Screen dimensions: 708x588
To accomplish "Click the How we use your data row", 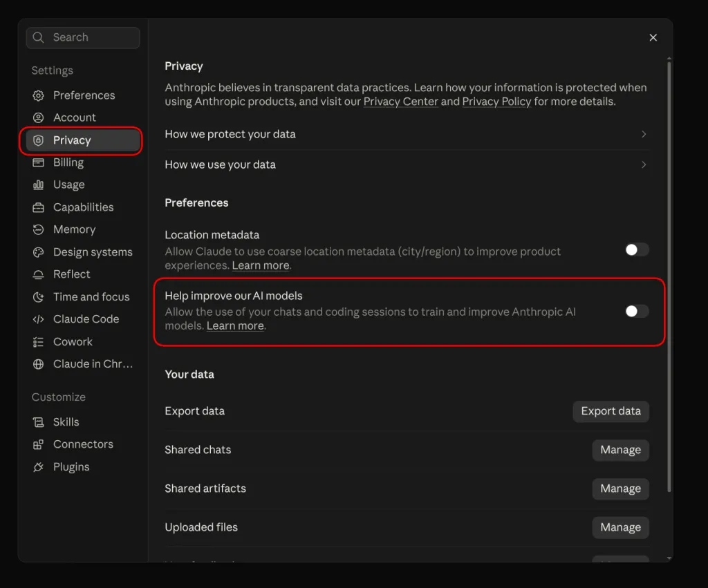I will point(407,164).
